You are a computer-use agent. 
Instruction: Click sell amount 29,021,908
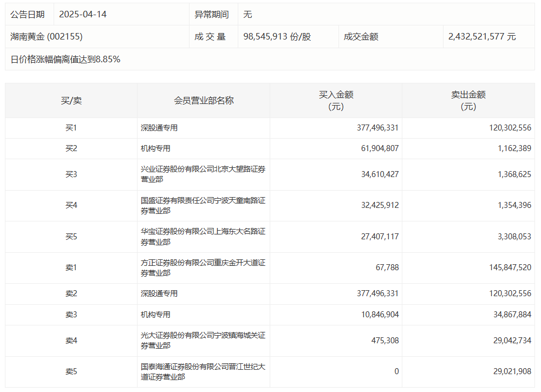coord(512,371)
